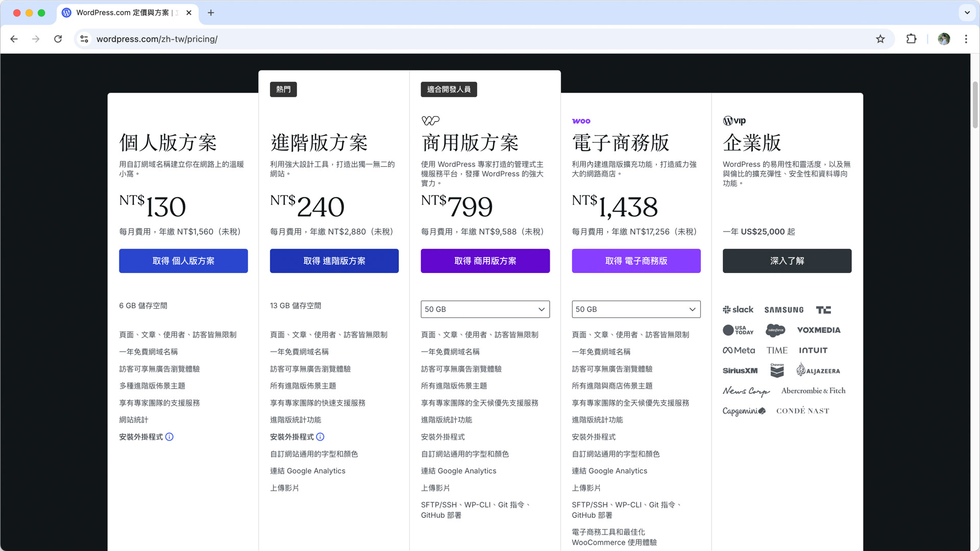Click the info icon beside 安裝外掛程式 in 進階版方案
980x551 pixels.
coord(320,437)
